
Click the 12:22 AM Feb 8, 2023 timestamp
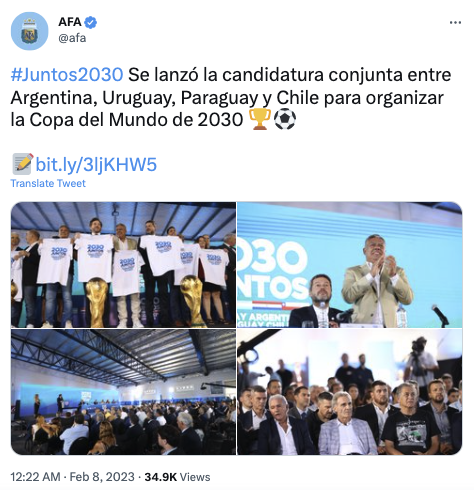(72, 477)
